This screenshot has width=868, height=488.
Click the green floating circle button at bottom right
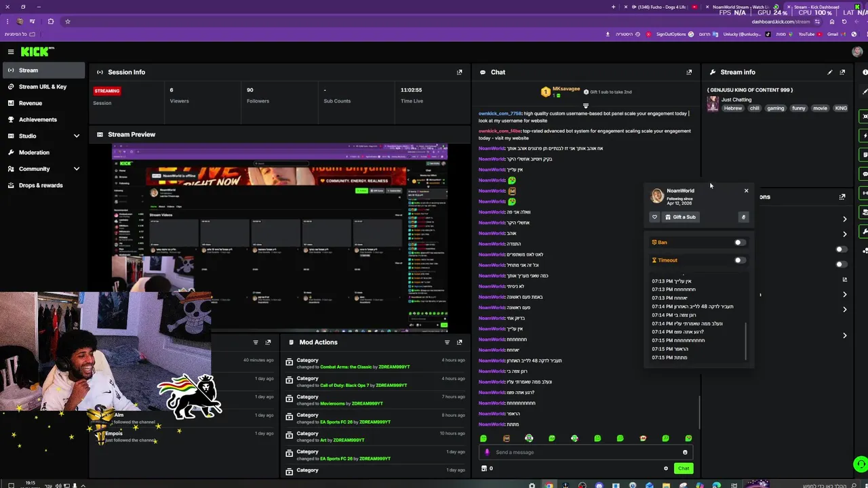[861, 464]
